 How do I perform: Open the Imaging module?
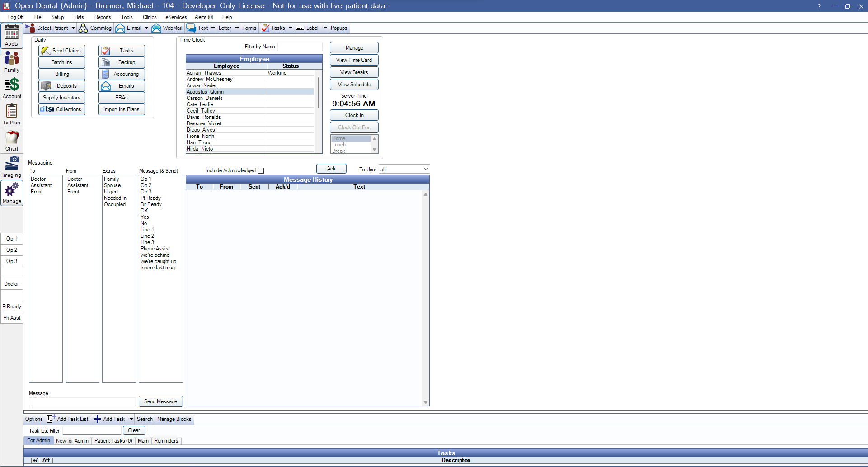click(12, 166)
